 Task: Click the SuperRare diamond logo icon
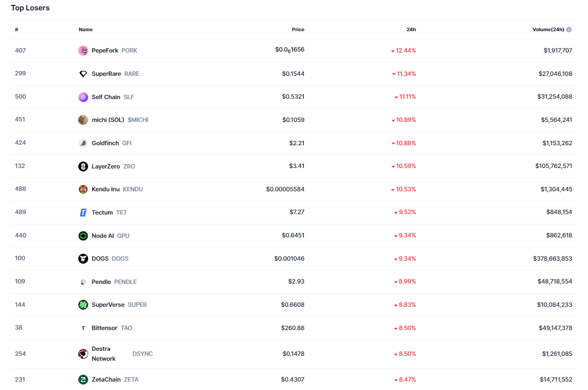pyautogui.click(x=83, y=74)
